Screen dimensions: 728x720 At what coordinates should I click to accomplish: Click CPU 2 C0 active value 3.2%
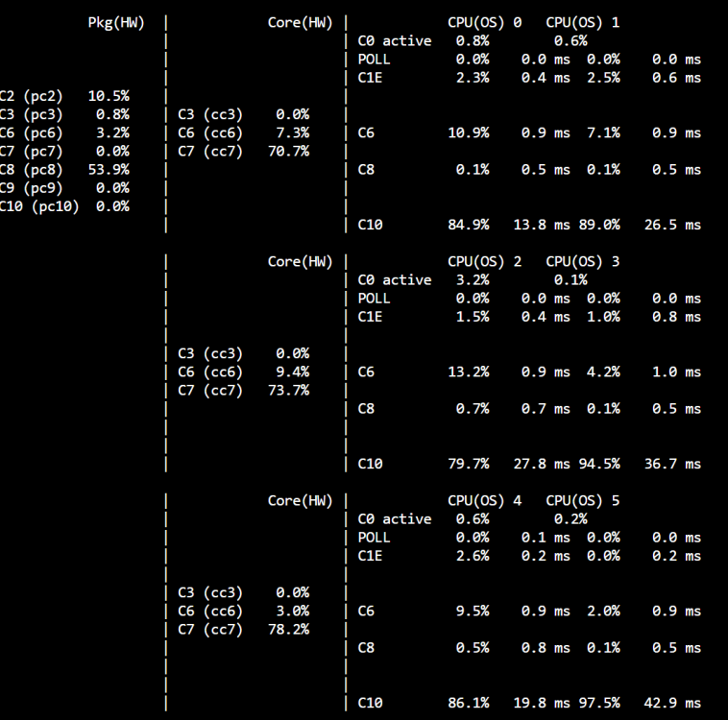coord(473,280)
